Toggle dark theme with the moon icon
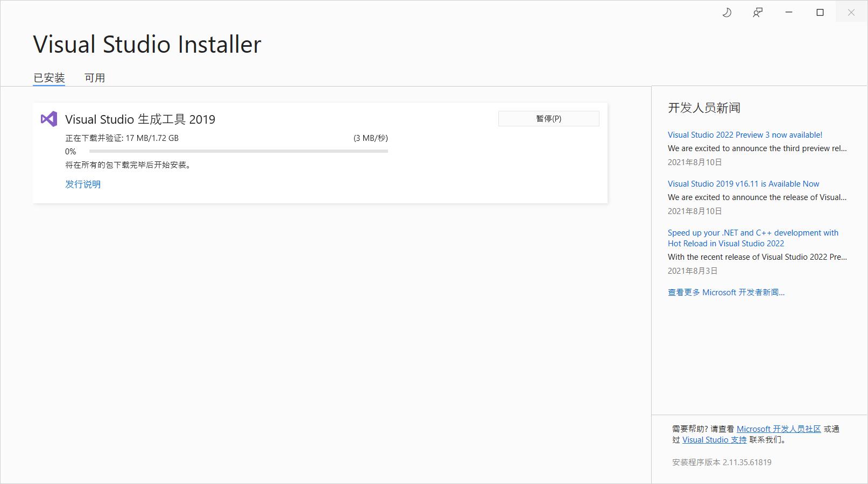Image resolution: width=868 pixels, height=484 pixels. (x=727, y=12)
